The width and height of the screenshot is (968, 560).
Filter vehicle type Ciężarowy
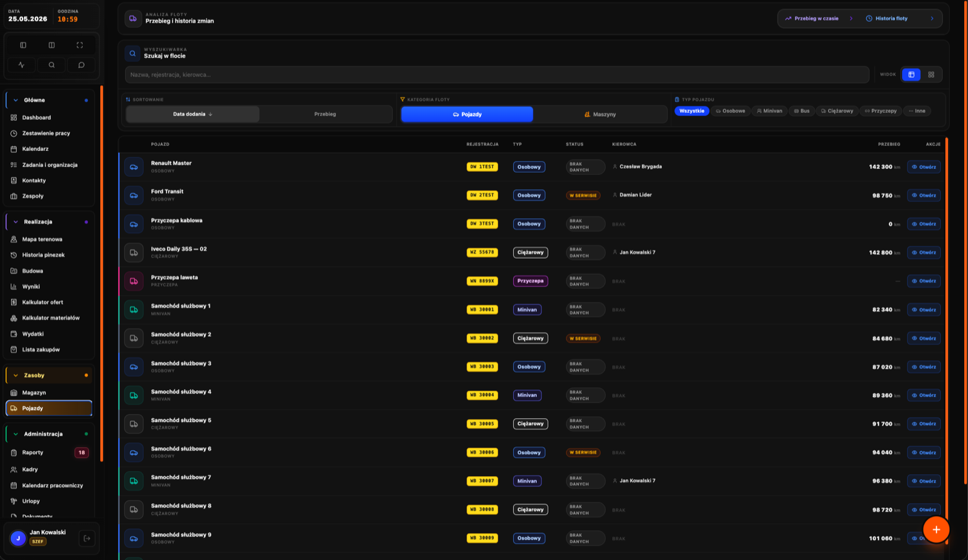(x=837, y=111)
